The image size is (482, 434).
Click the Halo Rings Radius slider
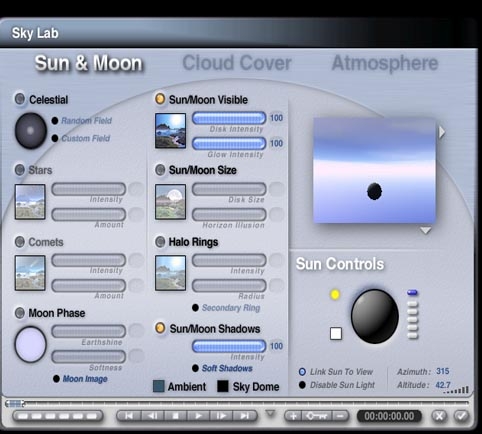tap(229, 286)
